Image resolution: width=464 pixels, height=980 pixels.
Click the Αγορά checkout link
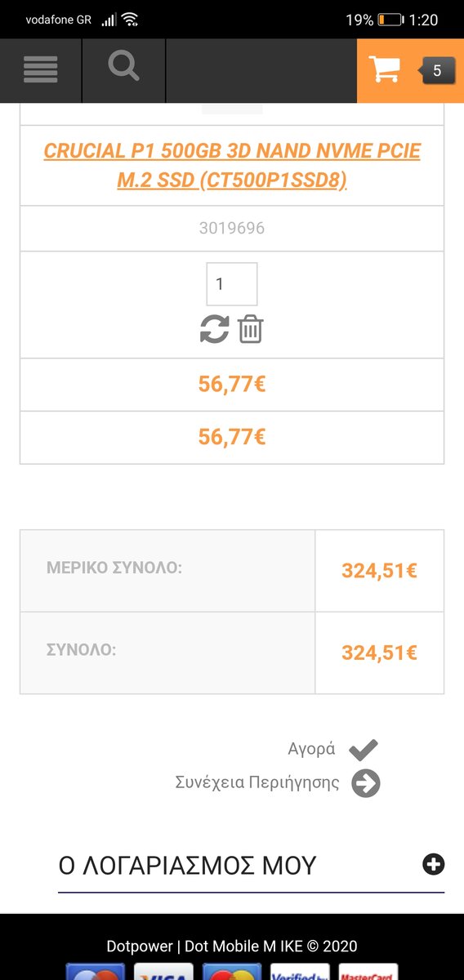click(x=312, y=749)
